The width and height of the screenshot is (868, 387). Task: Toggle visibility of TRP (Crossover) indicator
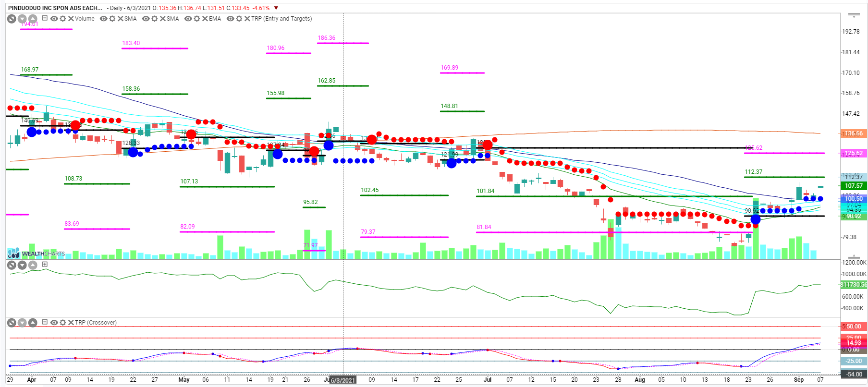54,323
